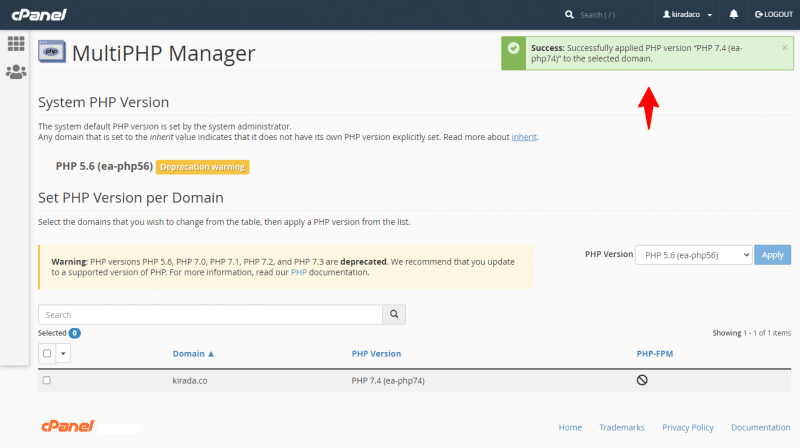
Task: Open the Privacy Policy footer link
Action: [688, 428]
